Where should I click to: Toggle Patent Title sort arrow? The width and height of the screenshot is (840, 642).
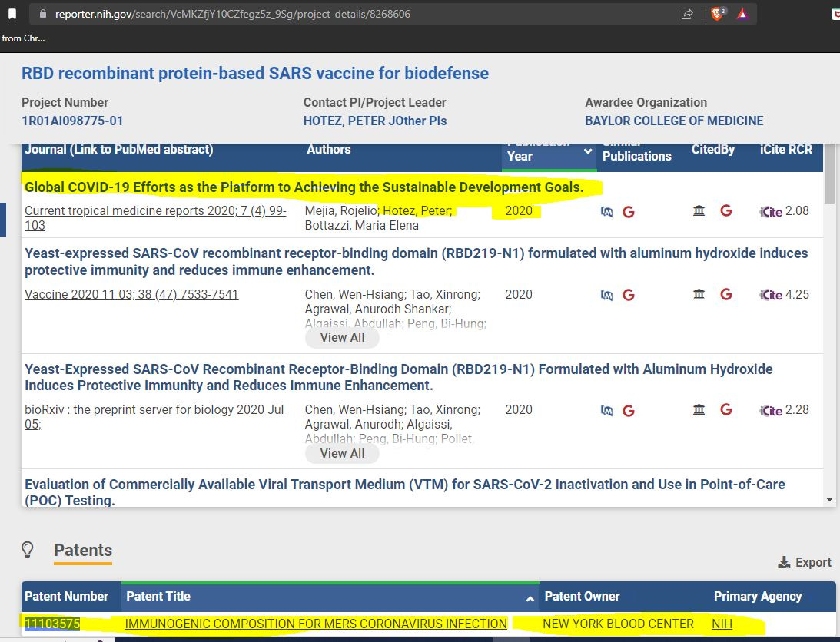coord(530,599)
